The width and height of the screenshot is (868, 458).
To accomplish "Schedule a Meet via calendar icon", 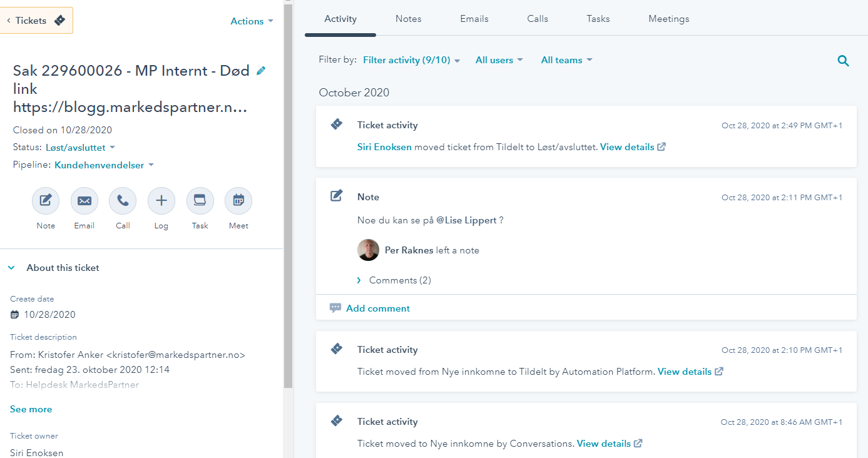I will click(238, 201).
